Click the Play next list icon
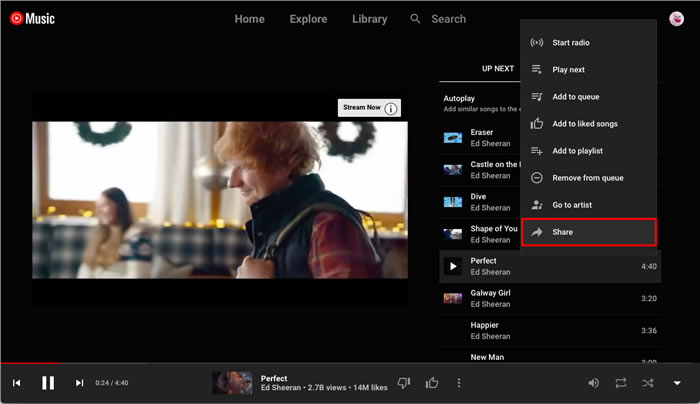 537,70
